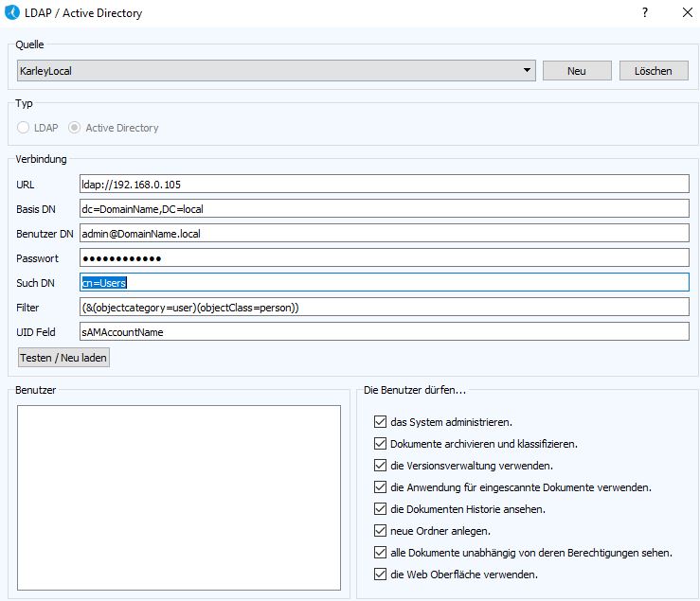This screenshot has width=700, height=601.
Task: Focus the Filter input field
Action: [385, 307]
